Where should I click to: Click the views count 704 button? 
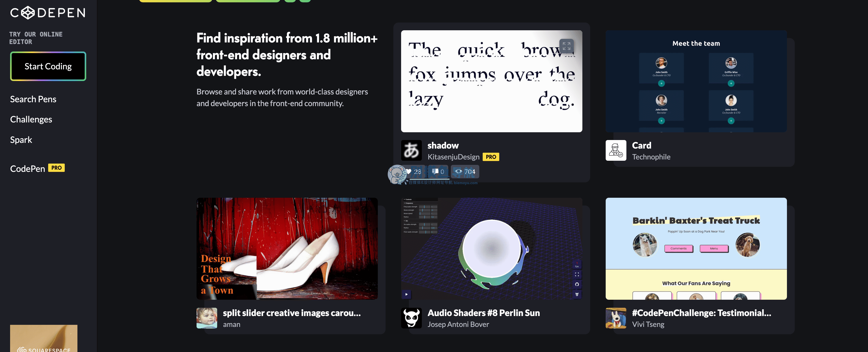click(465, 172)
